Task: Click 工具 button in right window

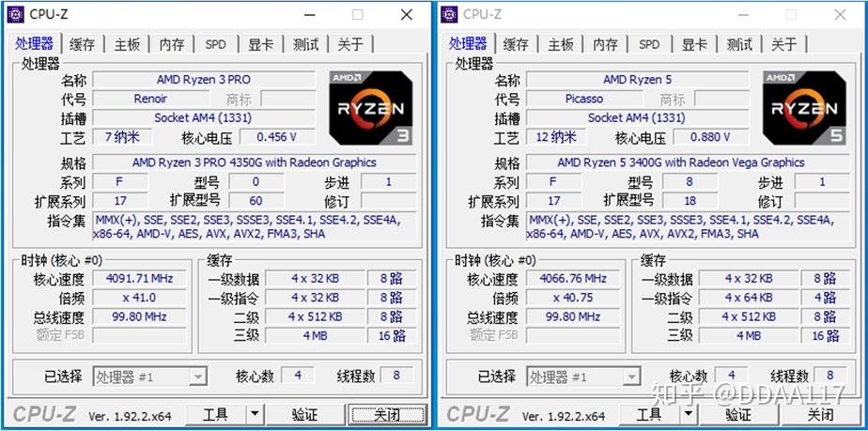Action: 649,414
